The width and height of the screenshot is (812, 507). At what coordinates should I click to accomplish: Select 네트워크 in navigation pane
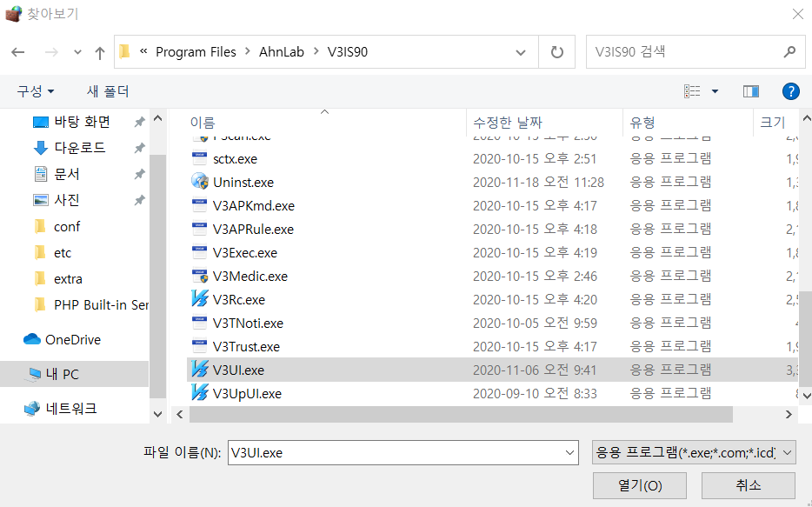[71, 409]
